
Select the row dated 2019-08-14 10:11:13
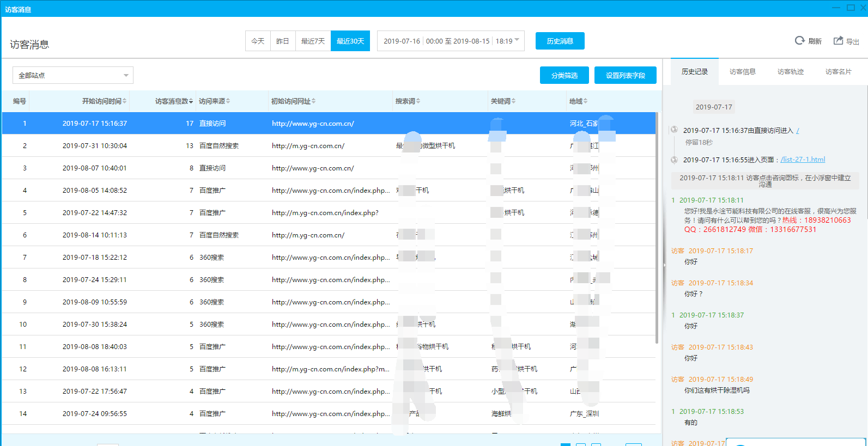329,235
